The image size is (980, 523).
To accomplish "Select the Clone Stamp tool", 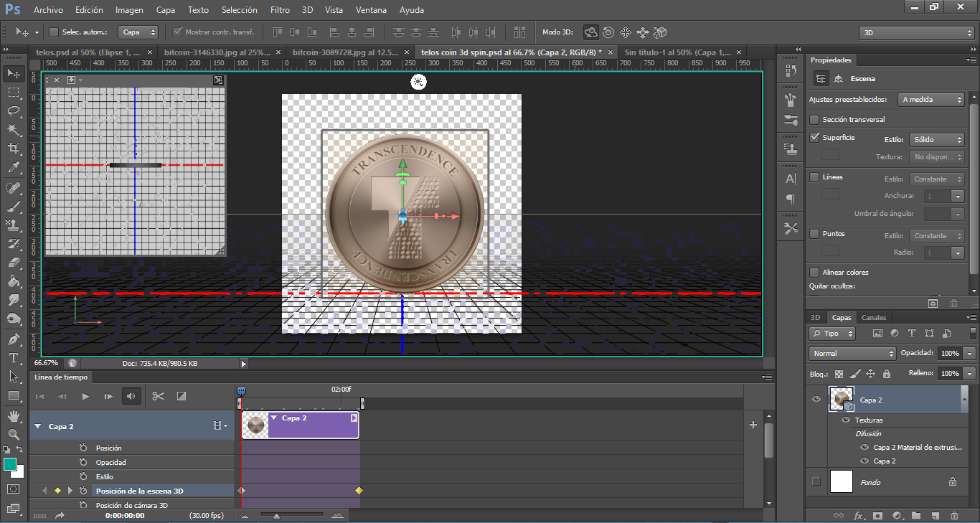I will pos(14,225).
